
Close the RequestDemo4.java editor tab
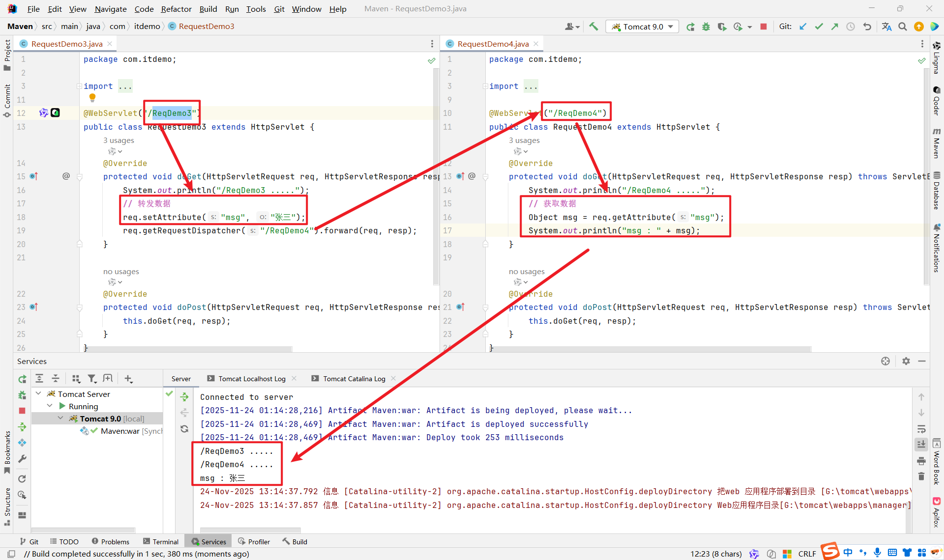[536, 44]
